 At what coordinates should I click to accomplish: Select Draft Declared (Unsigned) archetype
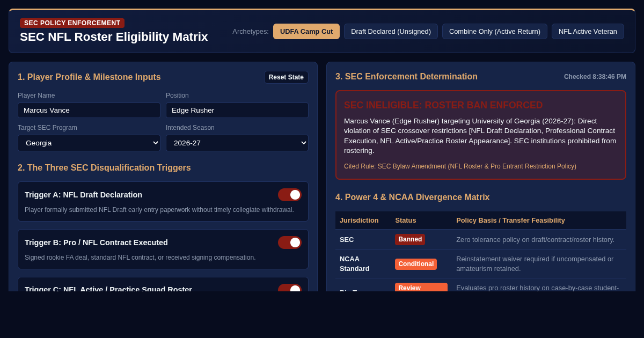[x=391, y=31]
